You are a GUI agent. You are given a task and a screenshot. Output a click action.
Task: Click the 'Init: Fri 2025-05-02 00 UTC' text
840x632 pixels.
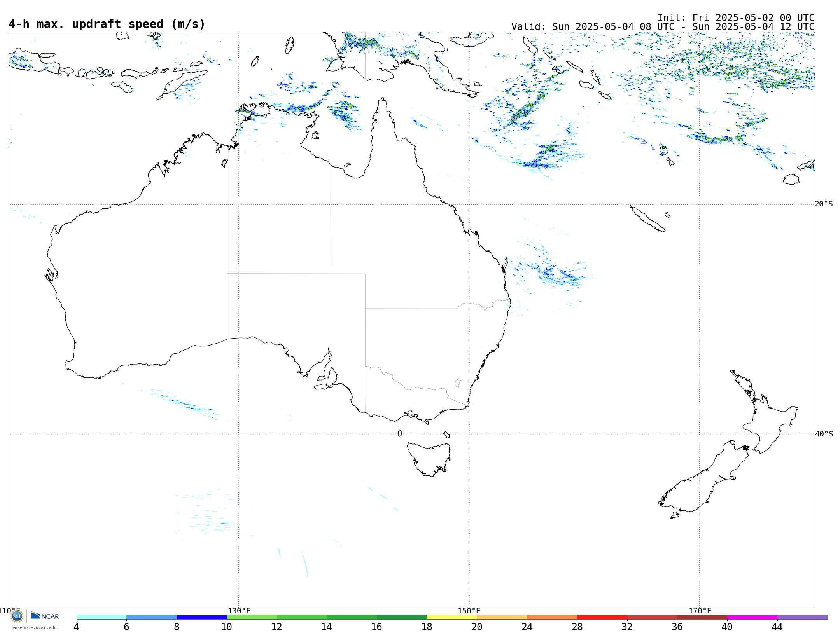tap(736, 18)
